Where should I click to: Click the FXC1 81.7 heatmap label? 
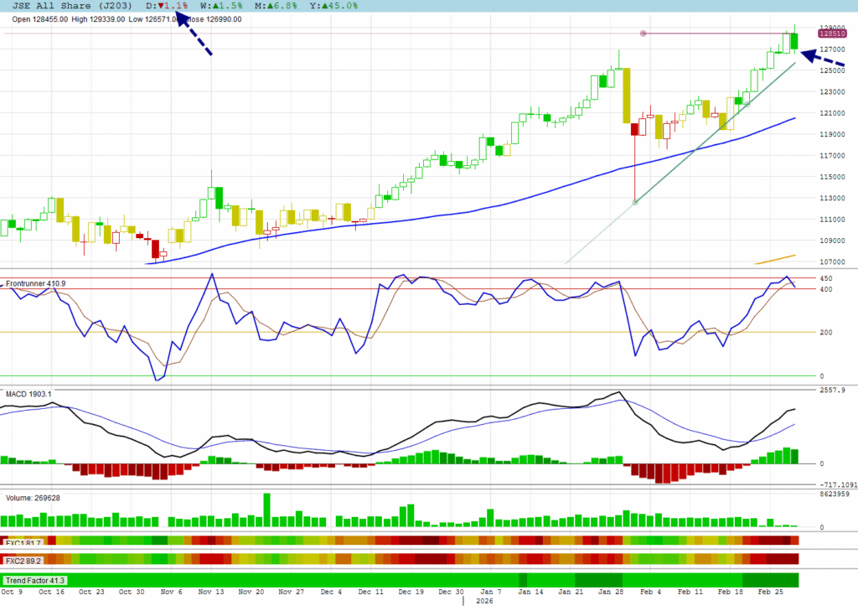24,543
